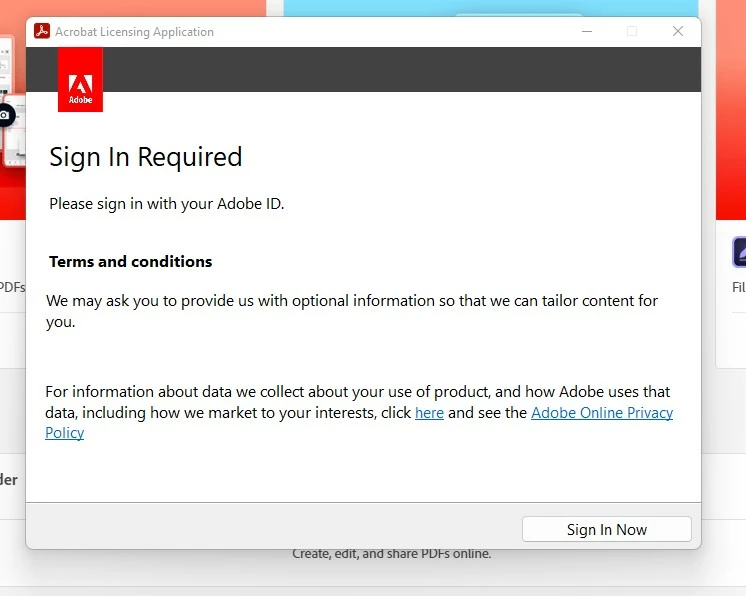Click the 'Sign In Required' heading
The image size is (746, 596).
click(x=146, y=157)
